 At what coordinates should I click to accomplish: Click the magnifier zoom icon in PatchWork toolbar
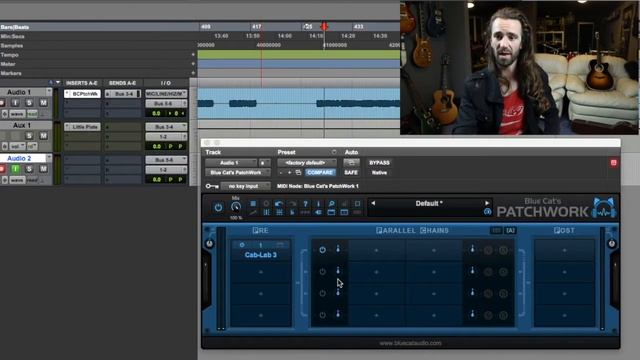331,204
